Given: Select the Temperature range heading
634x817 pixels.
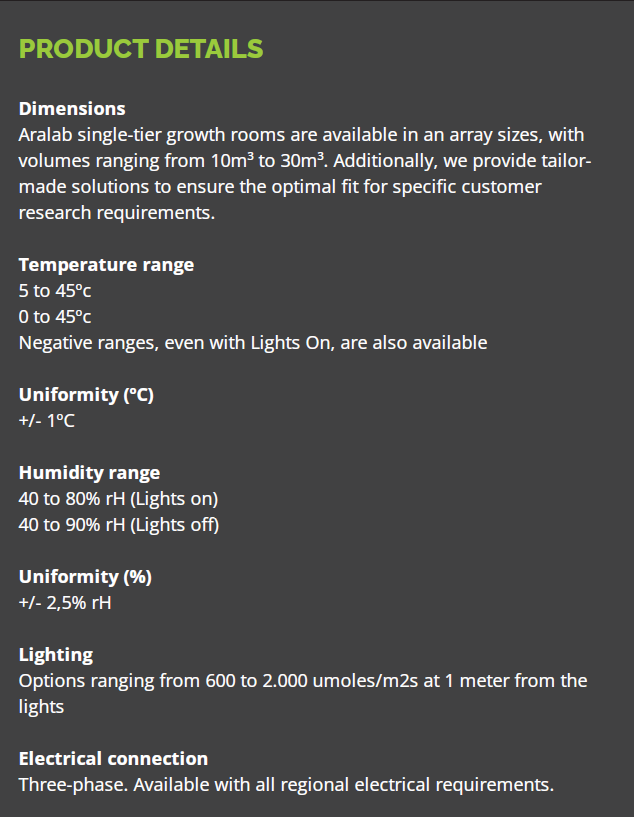Looking at the screenshot, I should pos(106,265).
